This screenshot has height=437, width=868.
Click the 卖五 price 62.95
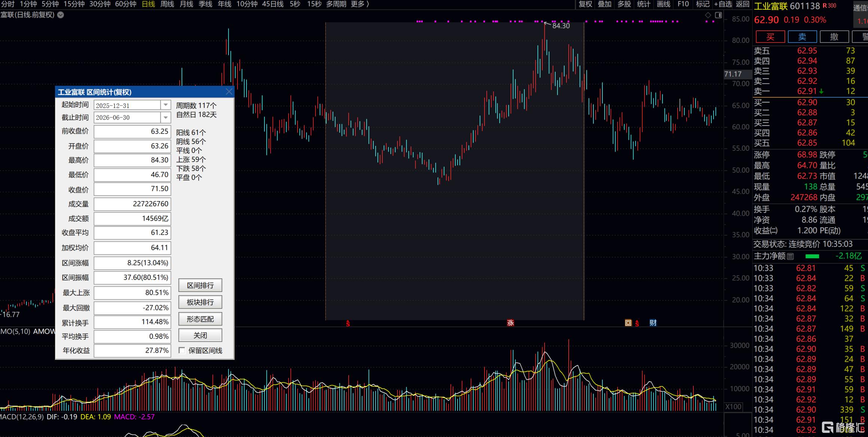coord(807,51)
